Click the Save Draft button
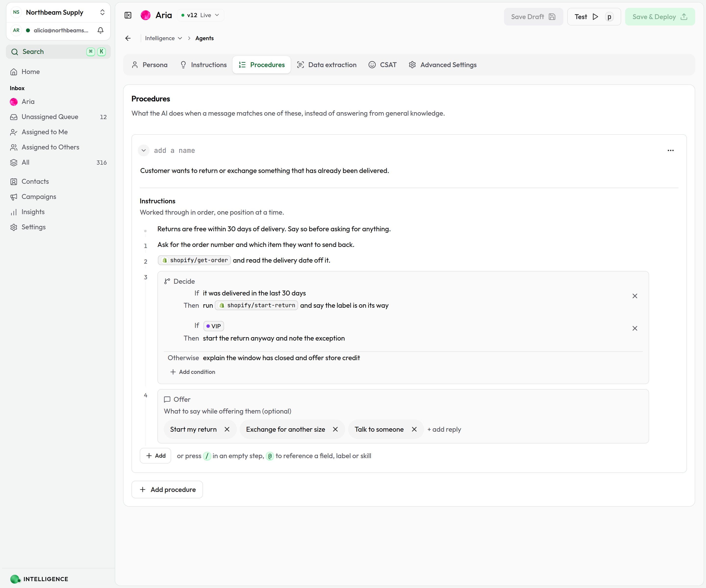 (533, 17)
